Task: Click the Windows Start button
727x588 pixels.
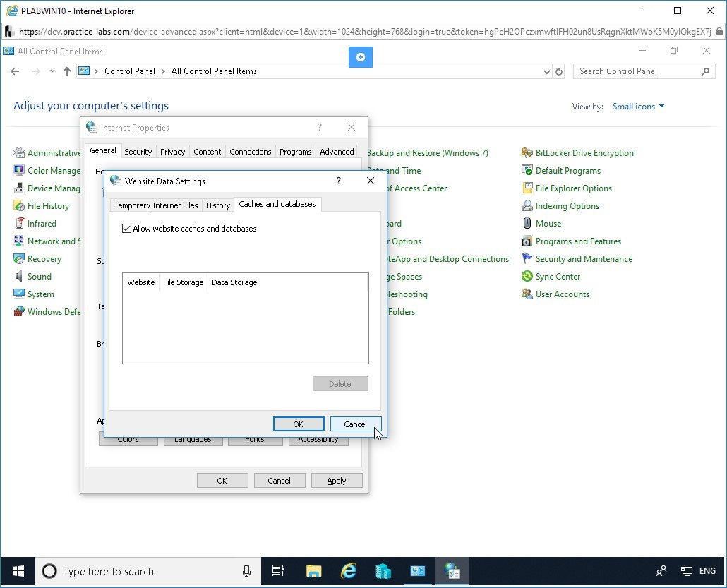Action: tap(18, 571)
